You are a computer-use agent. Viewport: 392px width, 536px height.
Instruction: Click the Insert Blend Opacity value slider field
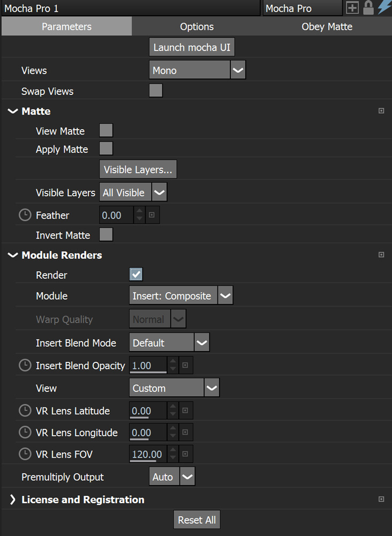148,365
